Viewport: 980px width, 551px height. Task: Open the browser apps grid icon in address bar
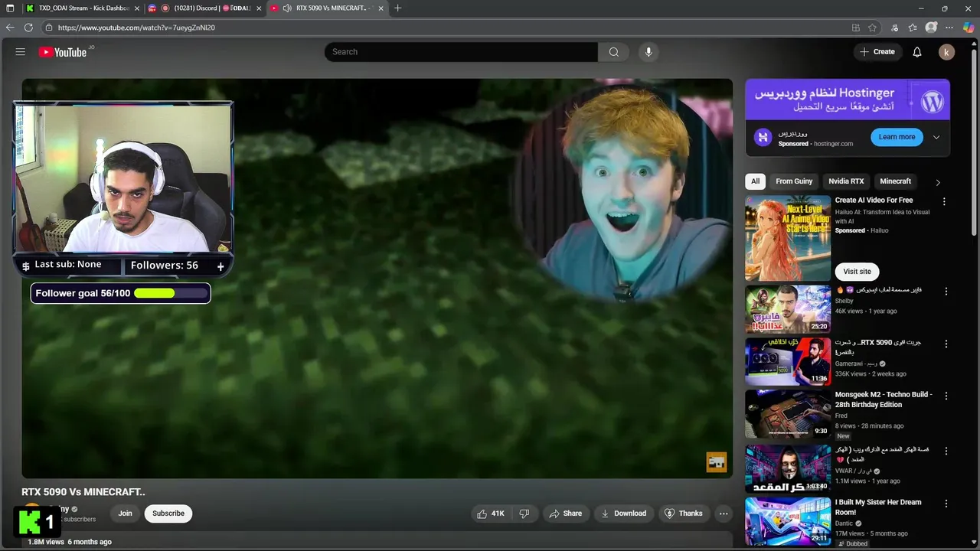click(856, 28)
